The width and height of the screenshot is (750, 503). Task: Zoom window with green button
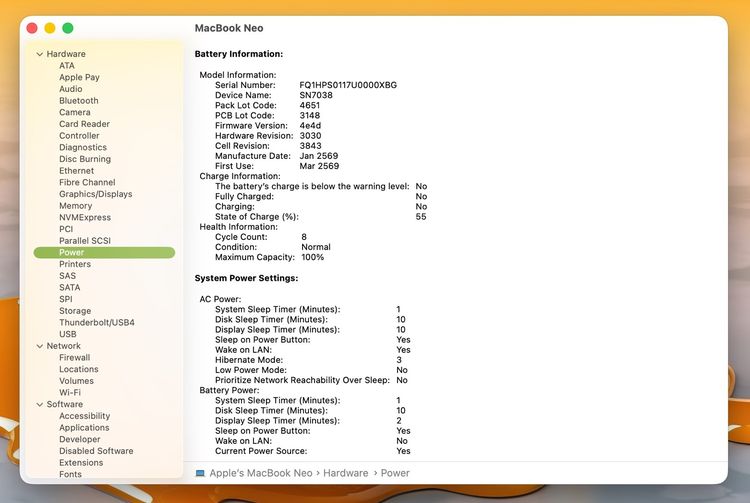click(x=68, y=28)
